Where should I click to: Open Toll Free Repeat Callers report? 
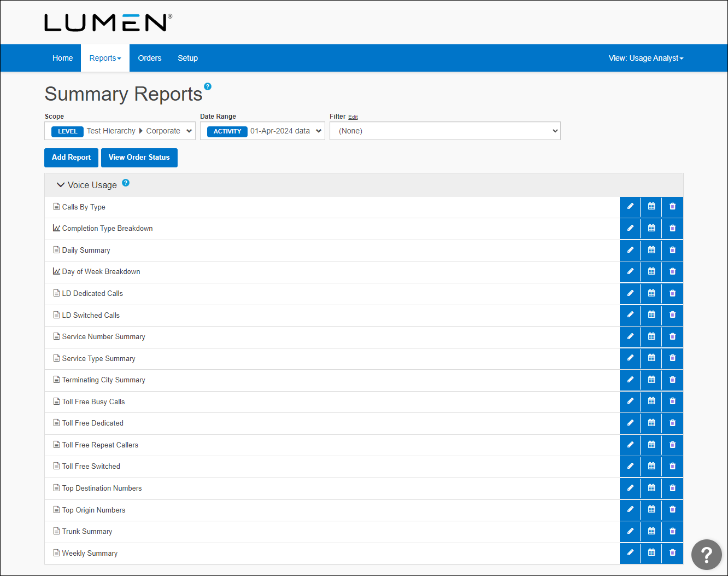(x=100, y=445)
